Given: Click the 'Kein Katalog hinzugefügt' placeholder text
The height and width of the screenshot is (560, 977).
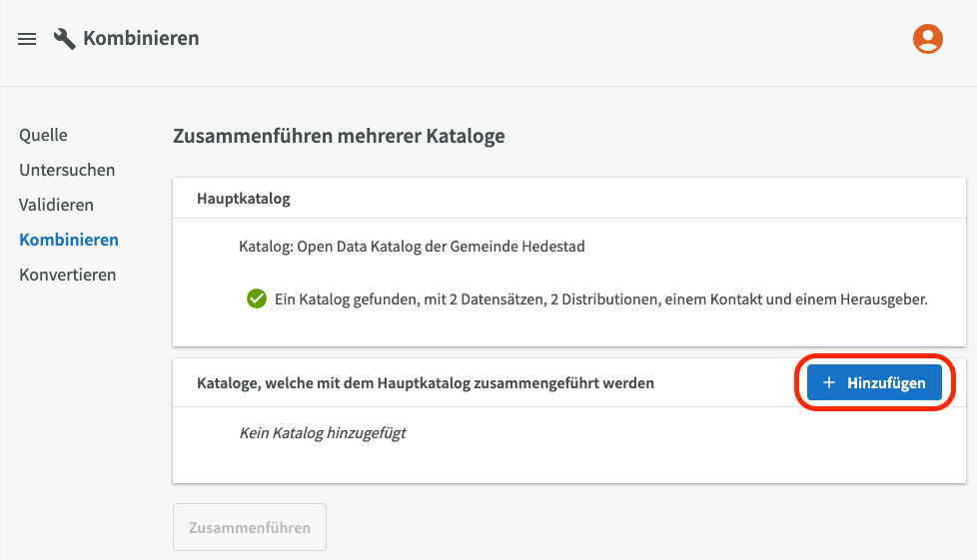Looking at the screenshot, I should click(323, 433).
